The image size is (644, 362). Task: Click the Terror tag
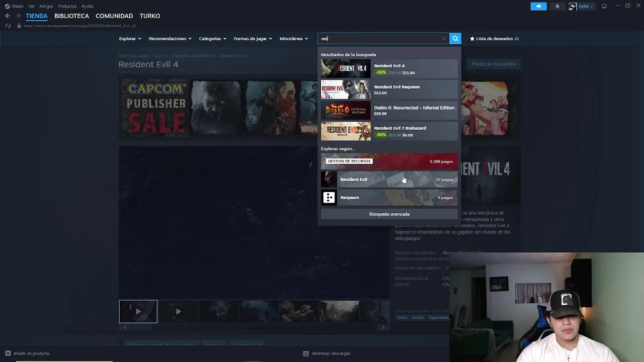click(x=402, y=318)
